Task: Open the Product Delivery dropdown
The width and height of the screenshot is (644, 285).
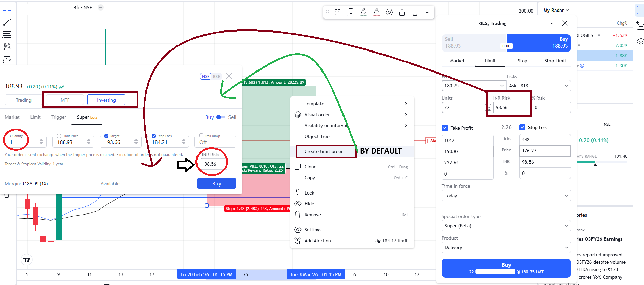Action: 506,247
